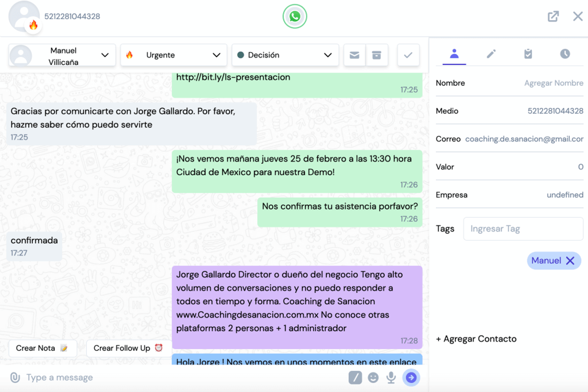Click the archive box icon
The width and height of the screenshot is (588, 392).
376,55
